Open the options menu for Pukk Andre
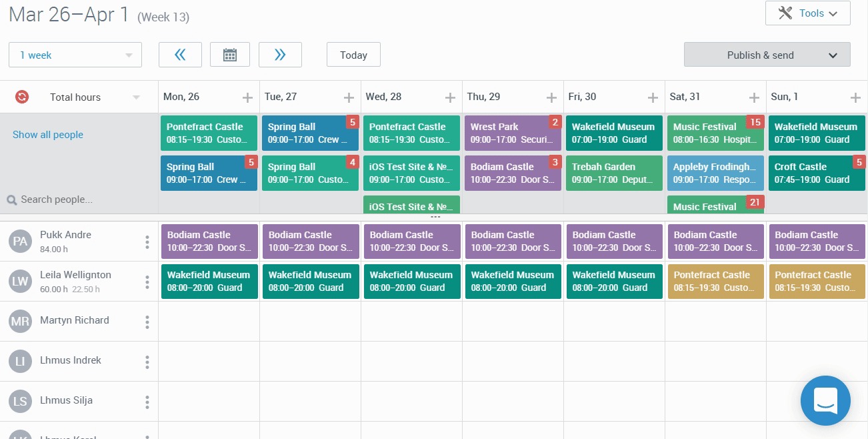The width and height of the screenshot is (868, 439). coord(147,242)
